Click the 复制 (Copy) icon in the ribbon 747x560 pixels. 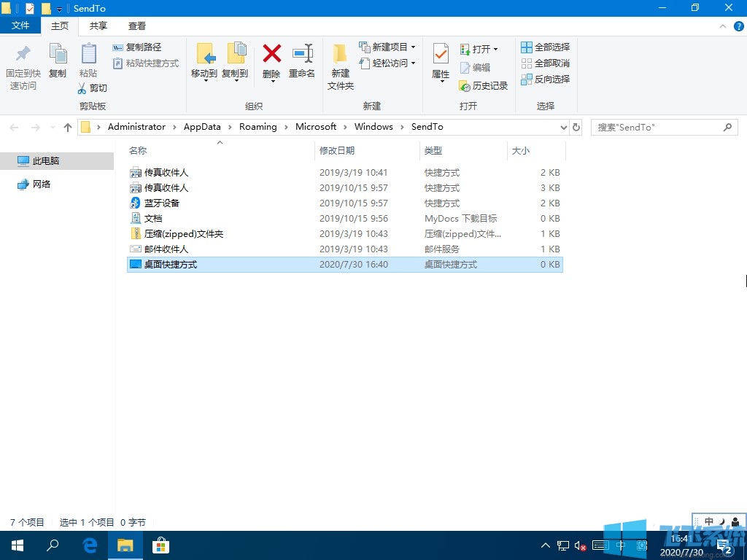tap(58, 62)
